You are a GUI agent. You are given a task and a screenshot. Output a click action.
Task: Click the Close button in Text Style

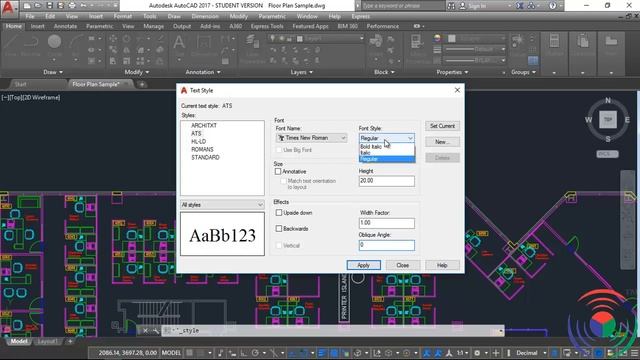coord(403,265)
